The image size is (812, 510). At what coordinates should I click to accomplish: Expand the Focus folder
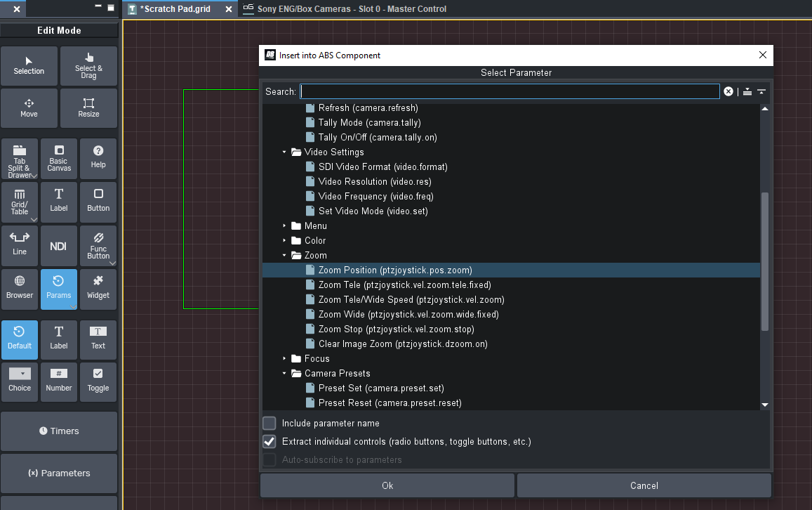pyautogui.click(x=285, y=359)
